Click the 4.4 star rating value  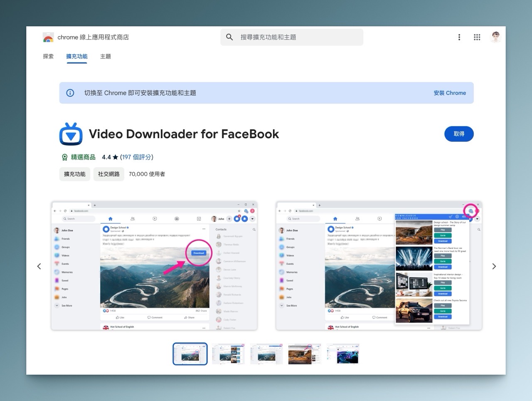coord(110,157)
